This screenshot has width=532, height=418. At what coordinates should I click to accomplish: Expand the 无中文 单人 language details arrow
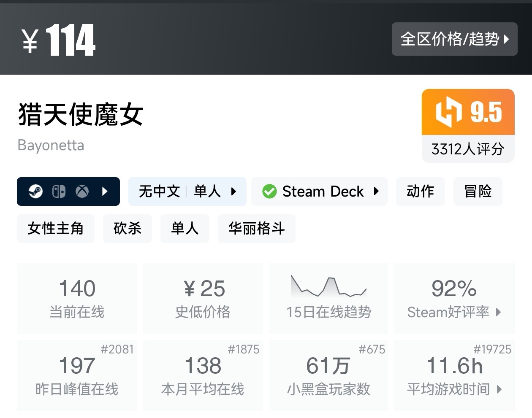pos(233,191)
